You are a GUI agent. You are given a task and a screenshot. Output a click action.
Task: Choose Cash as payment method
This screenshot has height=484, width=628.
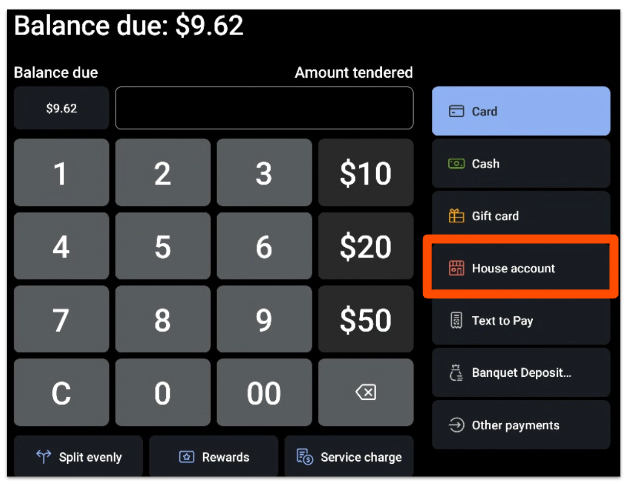tap(520, 164)
